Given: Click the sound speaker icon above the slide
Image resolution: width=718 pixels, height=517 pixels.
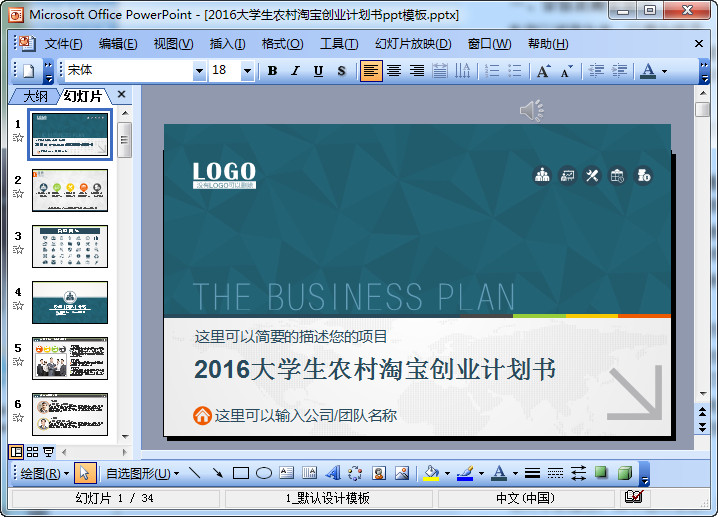Looking at the screenshot, I should pos(532,110).
